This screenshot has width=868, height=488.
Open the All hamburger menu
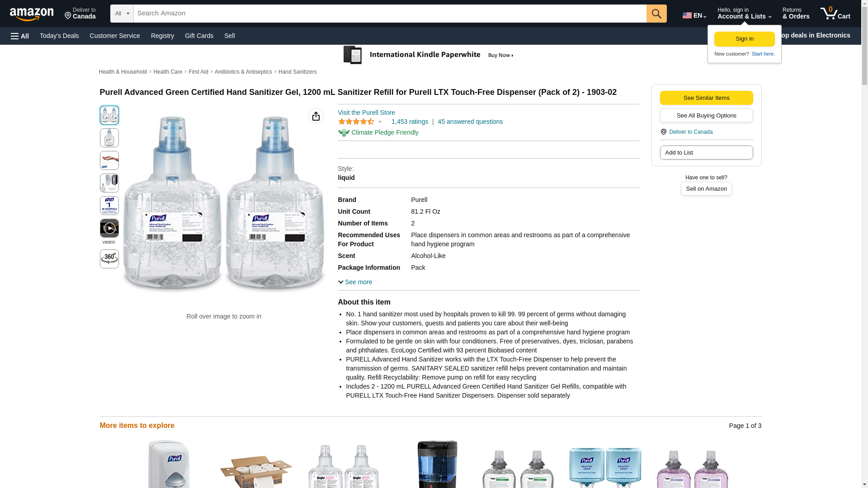click(20, 36)
